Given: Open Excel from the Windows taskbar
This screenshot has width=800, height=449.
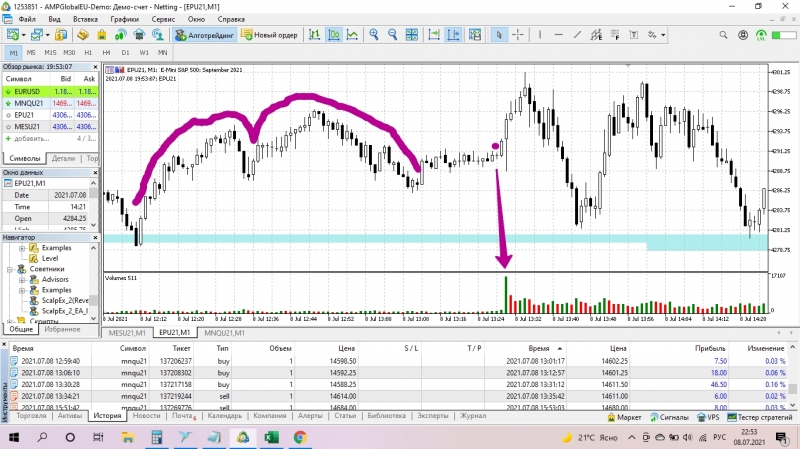Looking at the screenshot, I should (x=271, y=437).
